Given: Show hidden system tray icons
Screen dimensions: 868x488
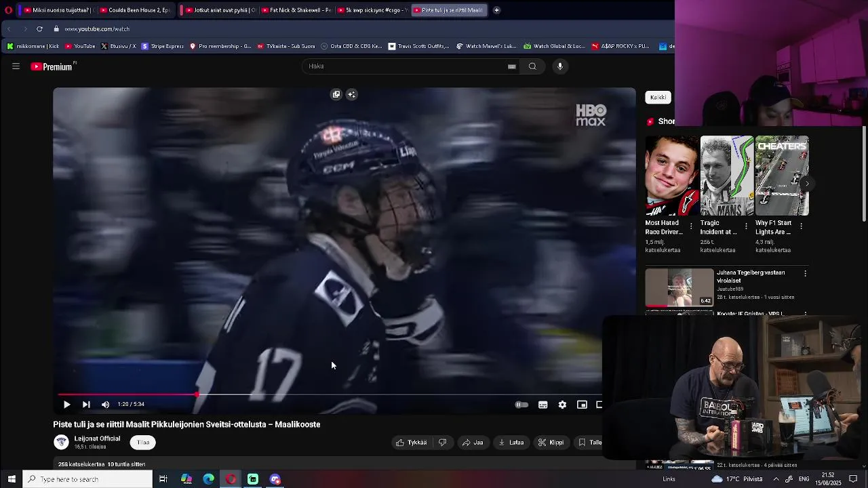Looking at the screenshot, I should click(776, 479).
